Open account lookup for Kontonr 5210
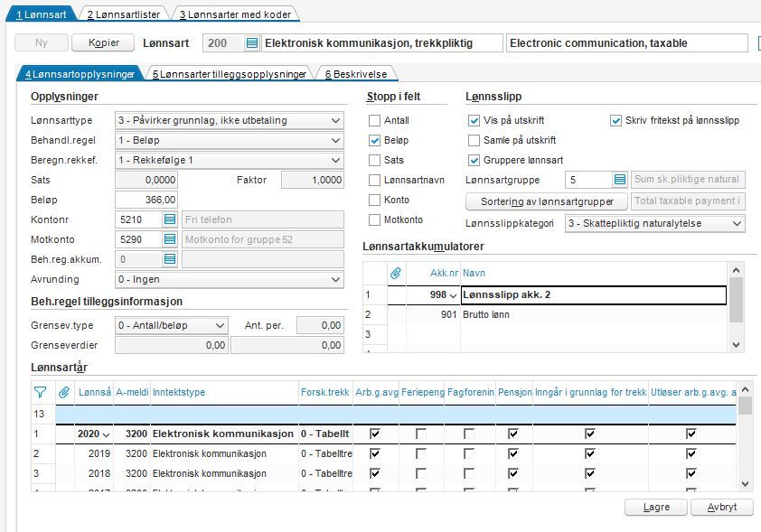The width and height of the screenshot is (761, 532). [170, 219]
